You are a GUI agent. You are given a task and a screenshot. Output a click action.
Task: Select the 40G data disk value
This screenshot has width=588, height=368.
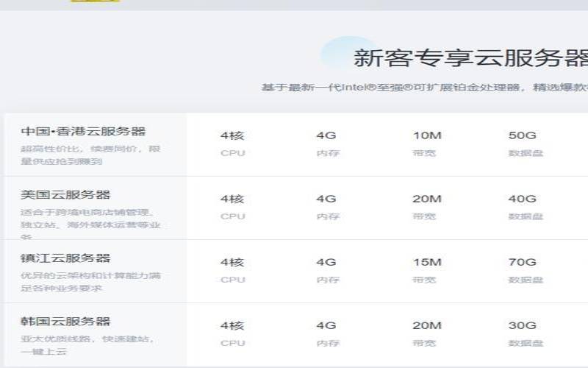pos(523,199)
